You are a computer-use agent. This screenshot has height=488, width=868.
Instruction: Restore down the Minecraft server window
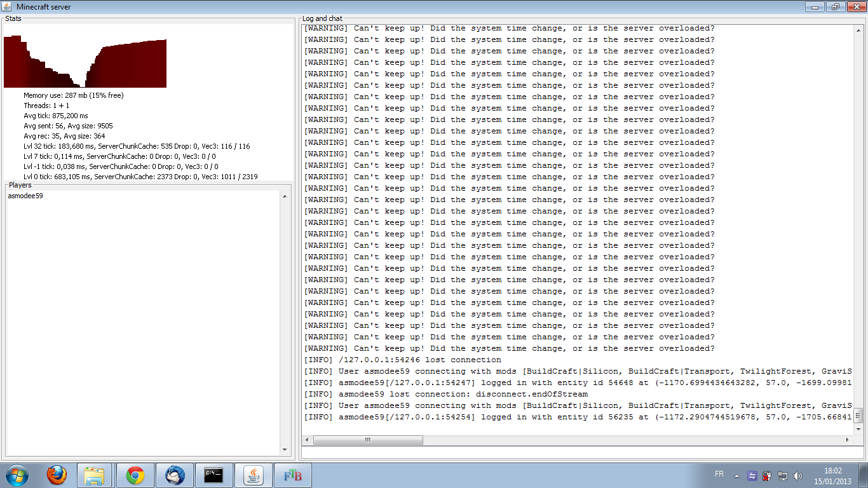(834, 6)
